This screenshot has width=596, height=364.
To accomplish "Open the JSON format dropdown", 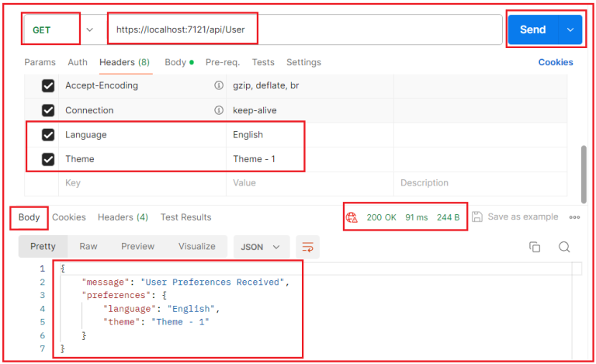I will (262, 247).
